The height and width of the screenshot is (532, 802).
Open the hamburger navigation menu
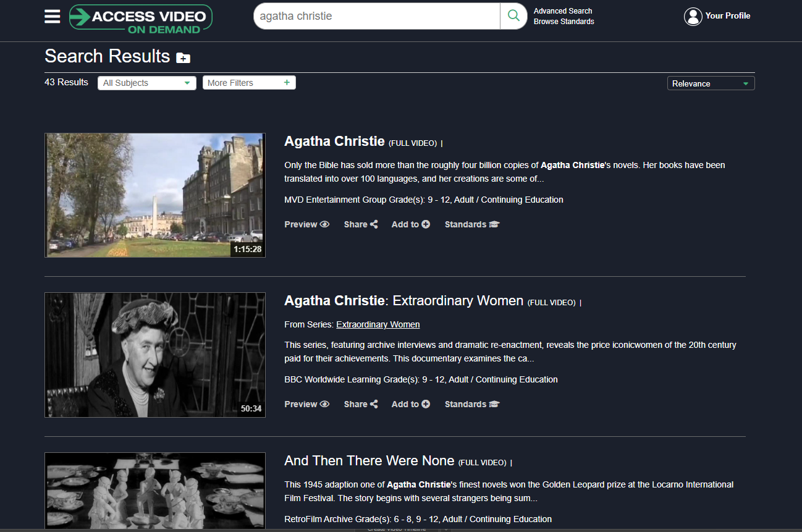pyautogui.click(x=53, y=16)
